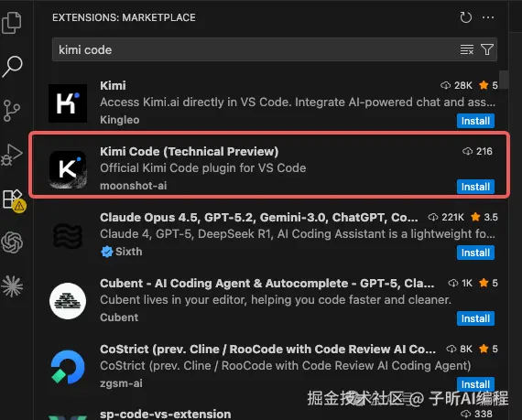Open the Views and More Actions menu
The width and height of the screenshot is (522, 420).
(488, 17)
